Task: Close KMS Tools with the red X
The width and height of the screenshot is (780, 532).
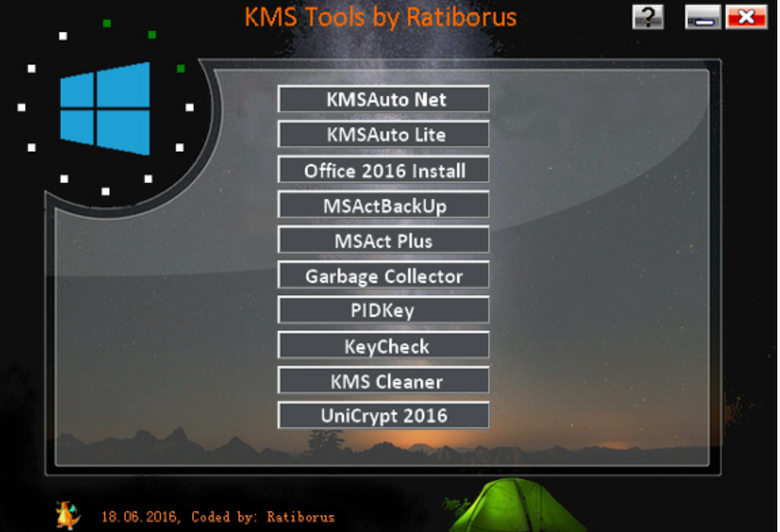Action: 747,16
